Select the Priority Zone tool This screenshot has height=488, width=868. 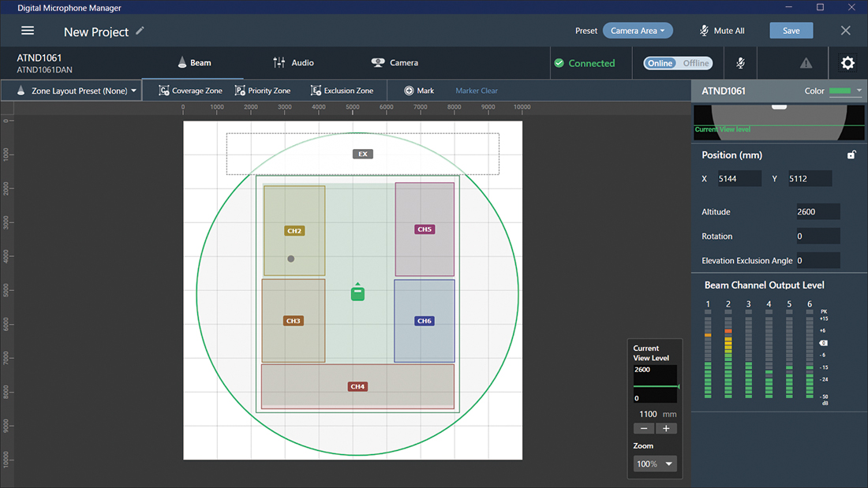point(263,91)
